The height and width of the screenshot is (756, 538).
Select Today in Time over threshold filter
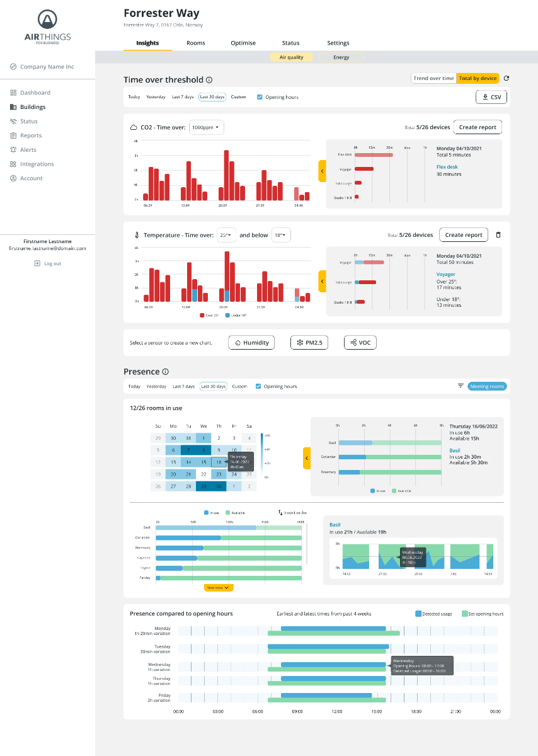(134, 97)
